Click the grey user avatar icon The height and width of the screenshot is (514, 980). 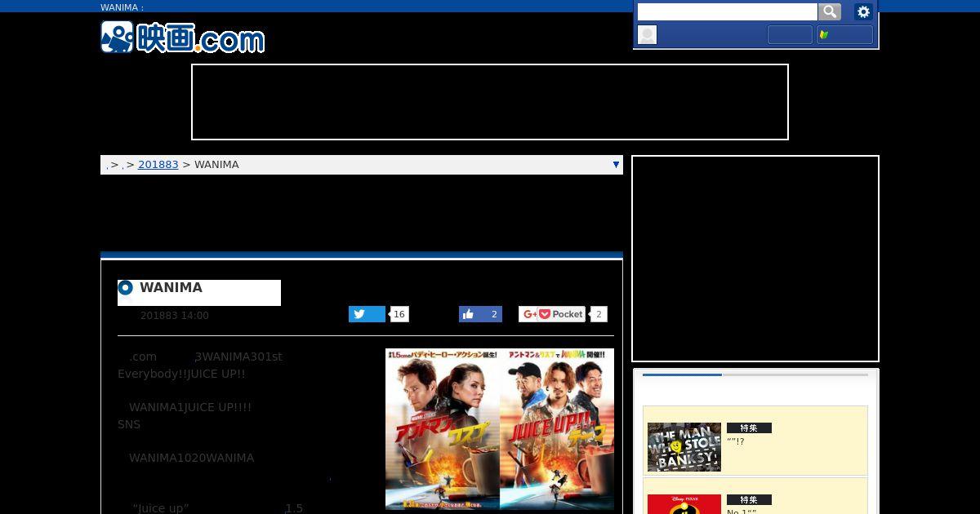click(647, 34)
